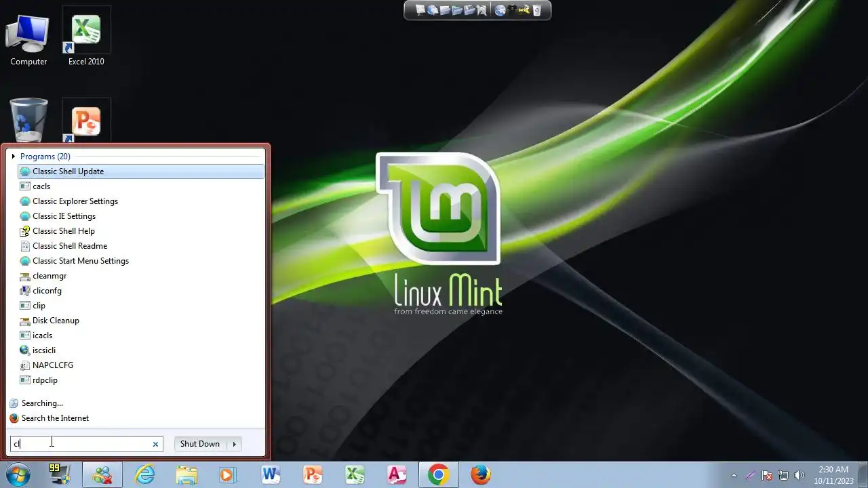Open Classic Shell Readme
868x488 pixels.
pos(140,246)
